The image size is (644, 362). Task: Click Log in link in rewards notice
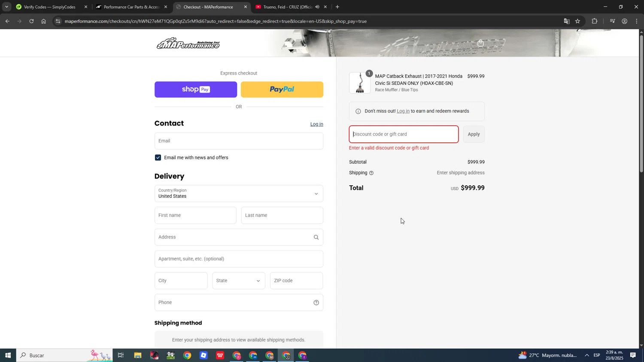coord(403,111)
